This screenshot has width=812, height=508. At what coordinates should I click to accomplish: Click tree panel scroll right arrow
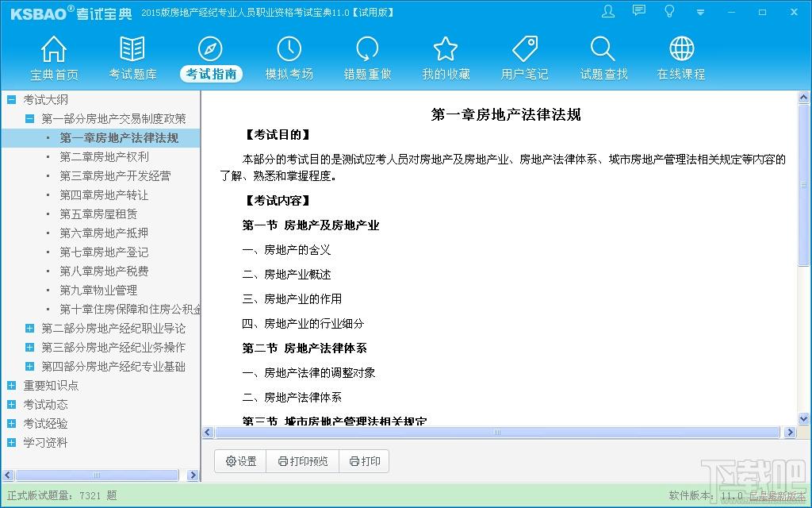point(193,475)
